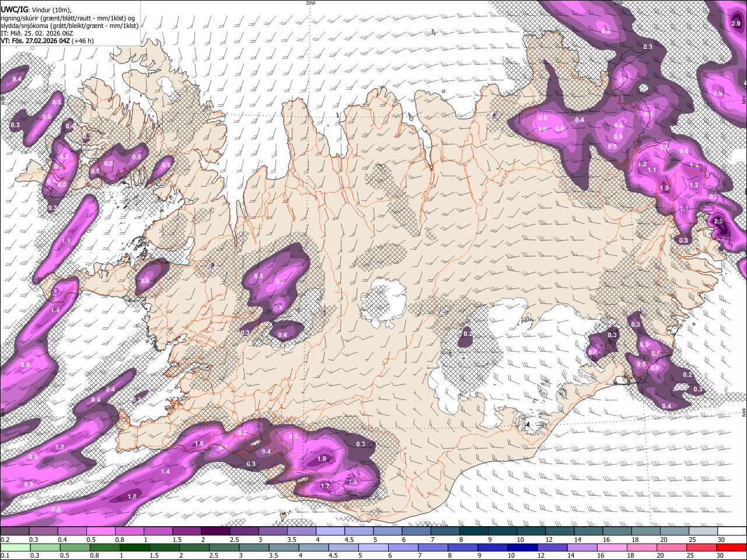Click the '1.6' precipitation value on the map

[199, 444]
